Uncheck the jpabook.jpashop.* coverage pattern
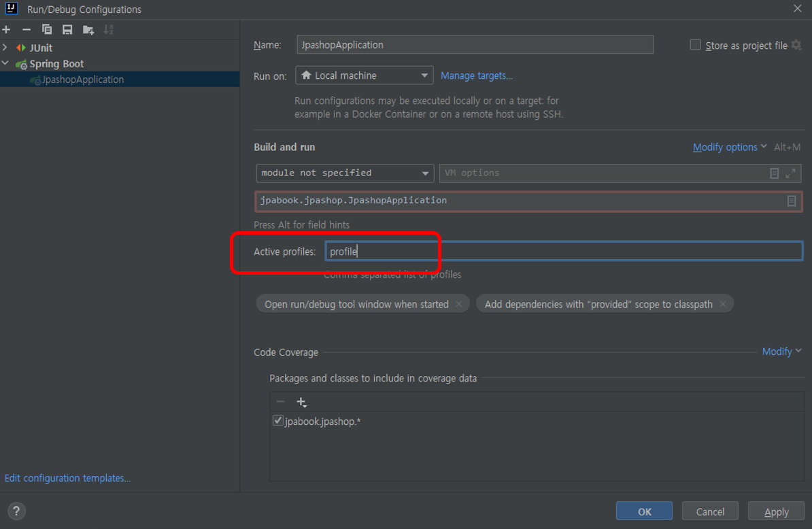This screenshot has width=812, height=529. pyautogui.click(x=277, y=420)
